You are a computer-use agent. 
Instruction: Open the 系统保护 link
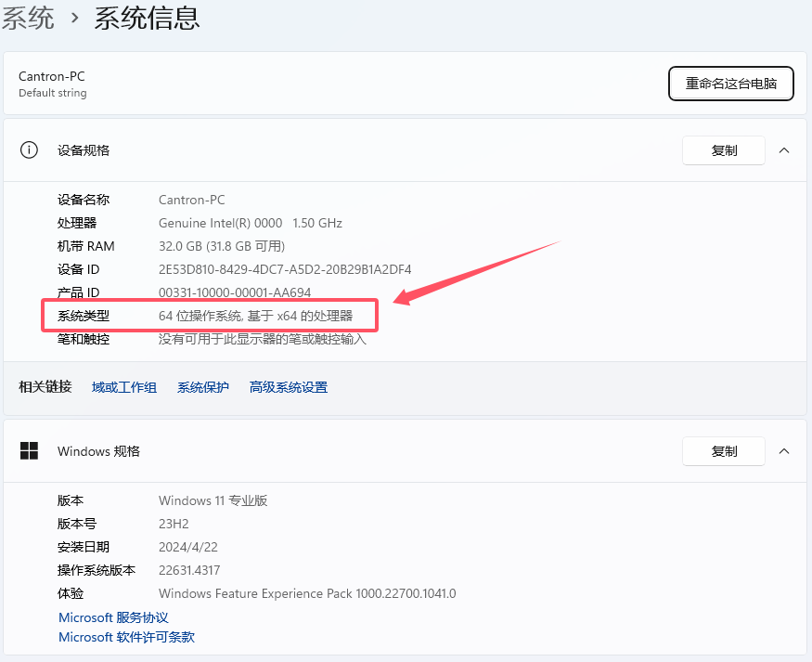click(x=202, y=387)
